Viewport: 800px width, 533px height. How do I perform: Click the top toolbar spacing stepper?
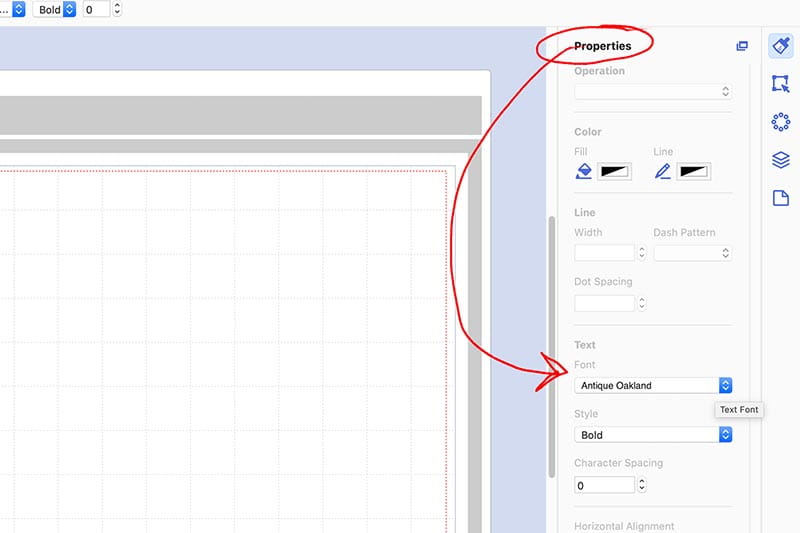click(x=118, y=9)
